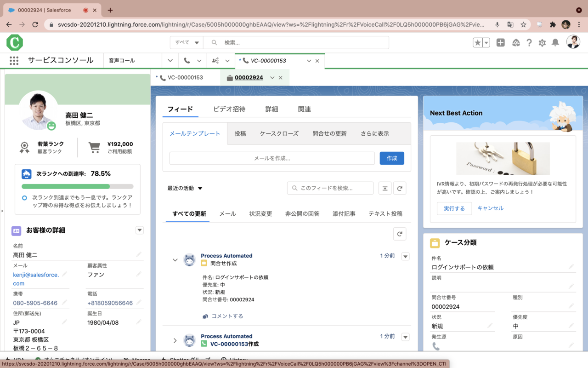Open the すべて search scope dropdown
Screen dimensions: 588x368
187,43
